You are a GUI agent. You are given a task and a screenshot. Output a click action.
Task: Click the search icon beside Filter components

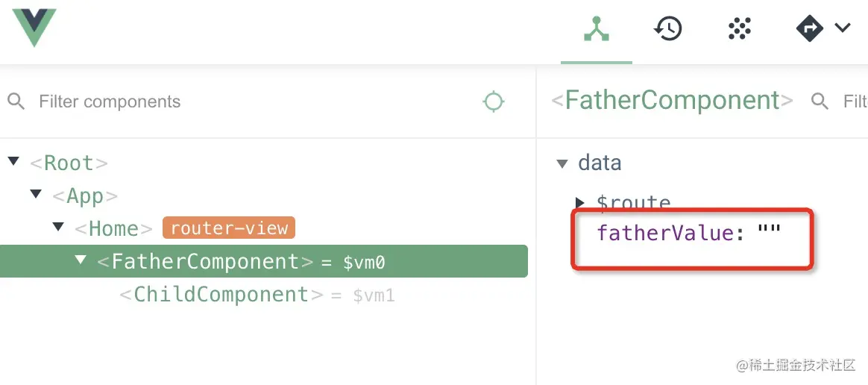coord(16,101)
